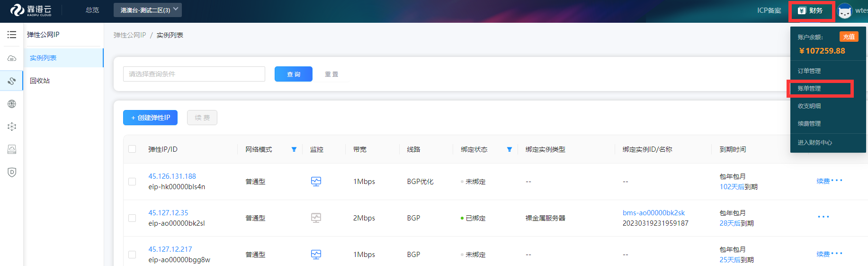Click the user avatar icon
The image size is (868, 266).
(845, 11)
